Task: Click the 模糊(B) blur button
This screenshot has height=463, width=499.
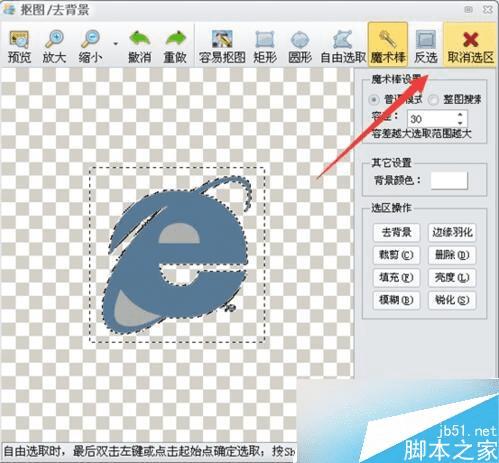Action: (x=396, y=300)
